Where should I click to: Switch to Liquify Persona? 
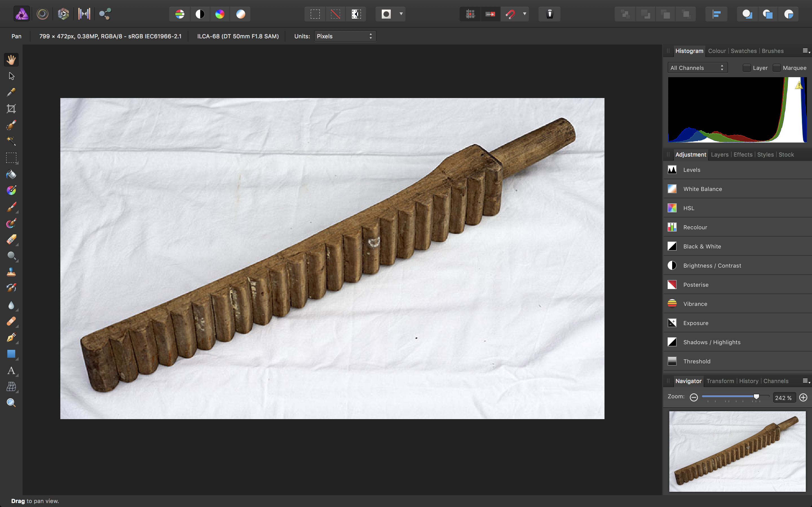click(43, 14)
